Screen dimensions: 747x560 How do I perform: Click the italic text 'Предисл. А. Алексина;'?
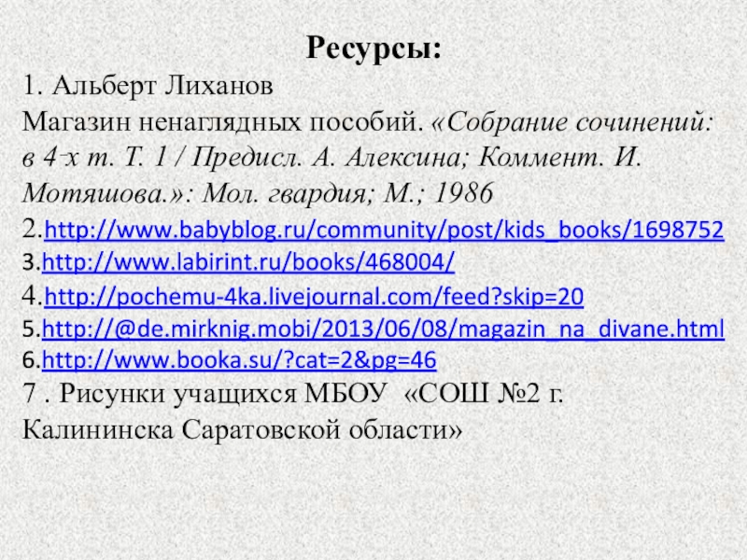[331, 158]
